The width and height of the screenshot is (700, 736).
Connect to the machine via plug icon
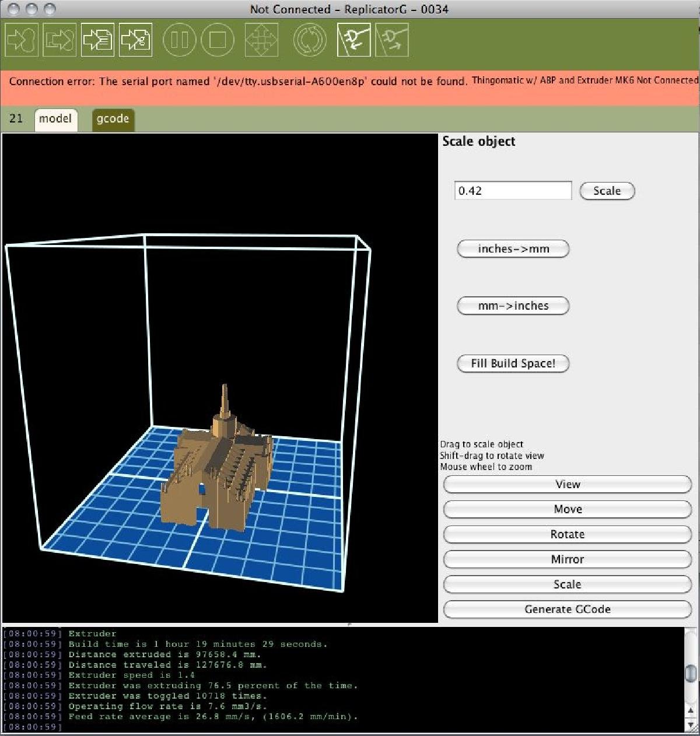tap(354, 40)
